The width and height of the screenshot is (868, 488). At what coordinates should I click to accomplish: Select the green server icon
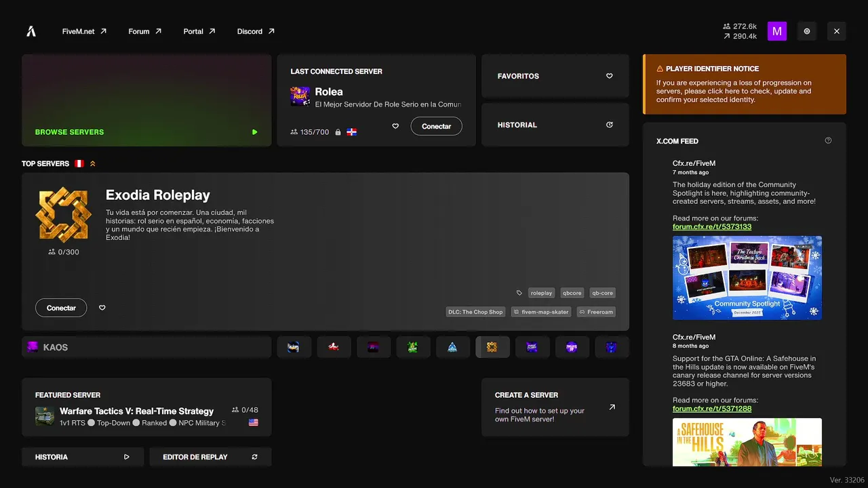point(413,347)
